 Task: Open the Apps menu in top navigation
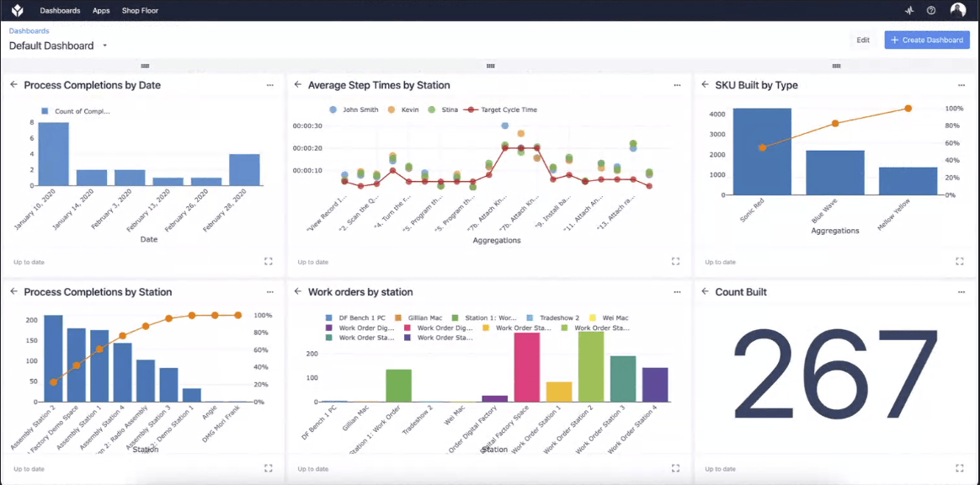[x=101, y=11]
